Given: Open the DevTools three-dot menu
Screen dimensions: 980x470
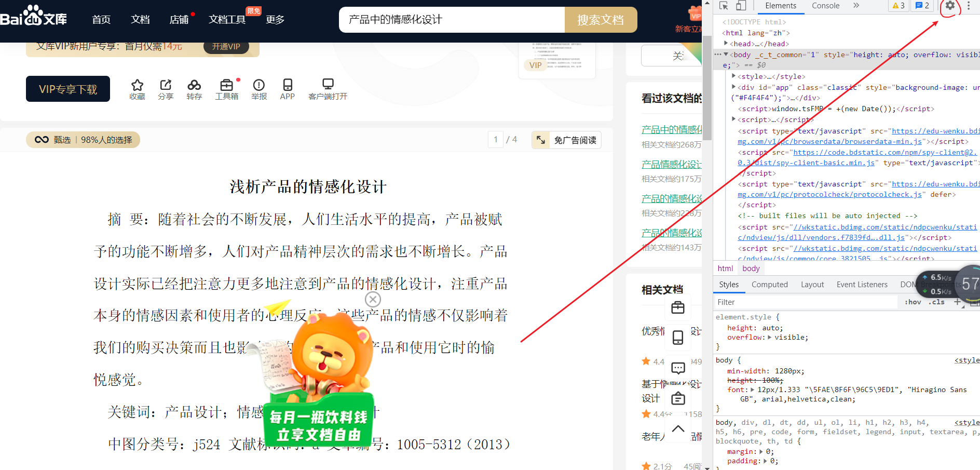Looking at the screenshot, I should 968,6.
